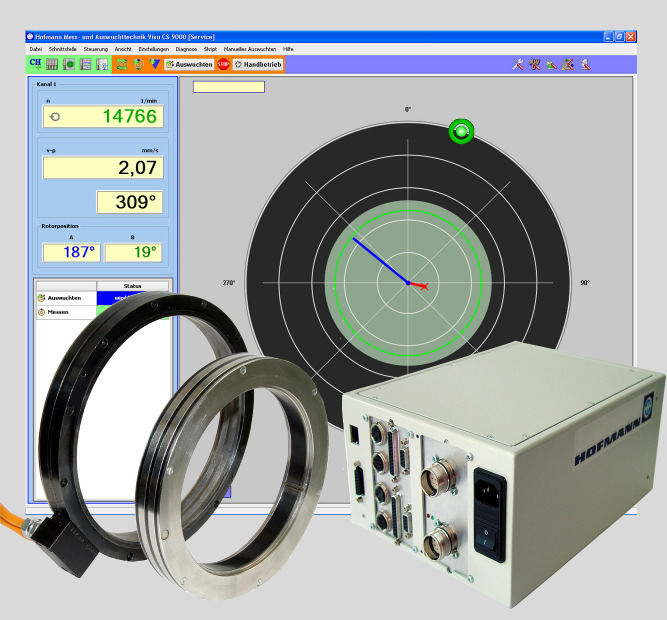Image resolution: width=667 pixels, height=620 pixels.
Task: Open the Manuelles Auswuchten menu
Action: (250, 49)
